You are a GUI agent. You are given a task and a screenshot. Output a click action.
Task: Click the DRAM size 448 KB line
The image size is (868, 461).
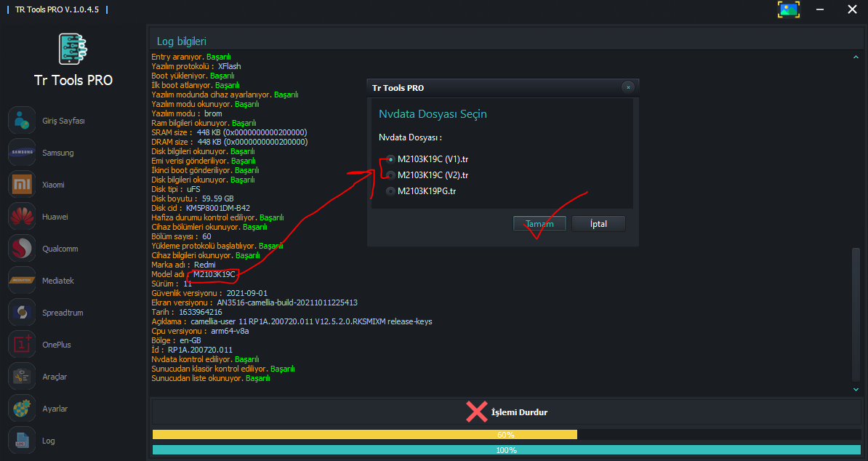point(230,143)
